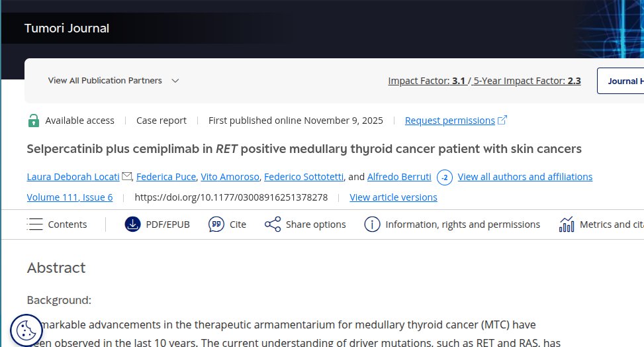This screenshot has height=347, width=644.
Task: Click the green open access lock icon
Action: pos(33,121)
